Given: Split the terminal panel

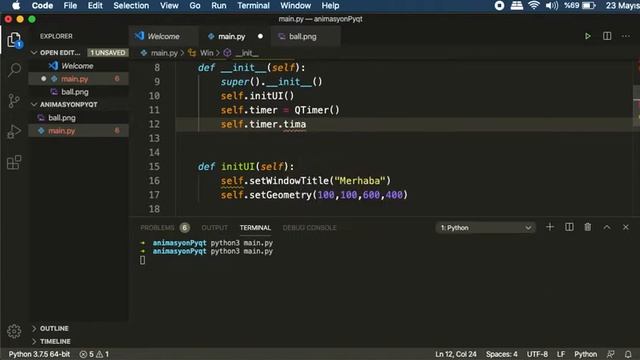Looking at the screenshot, I should tap(569, 227).
